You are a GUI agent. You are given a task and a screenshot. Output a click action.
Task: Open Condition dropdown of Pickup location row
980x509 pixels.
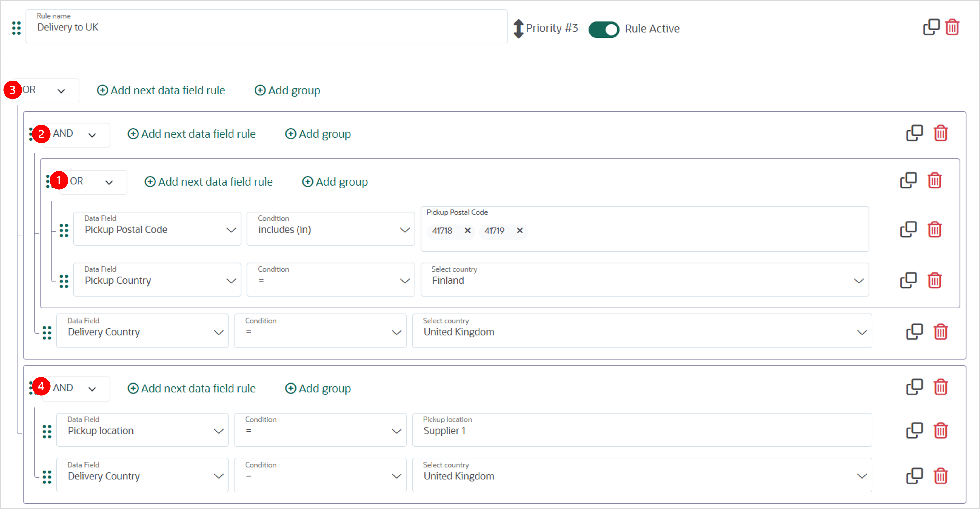(x=320, y=430)
